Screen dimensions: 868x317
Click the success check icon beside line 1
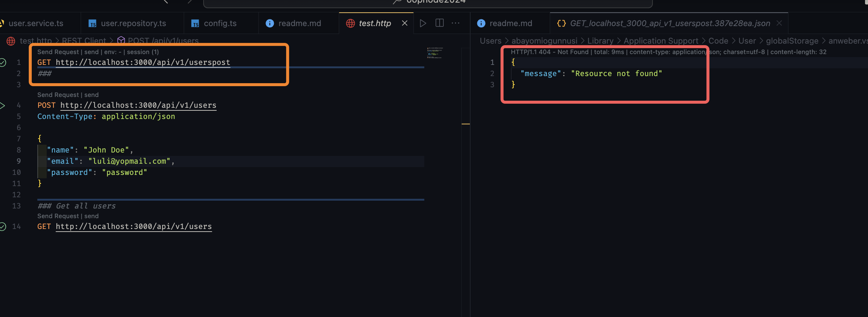(x=3, y=62)
